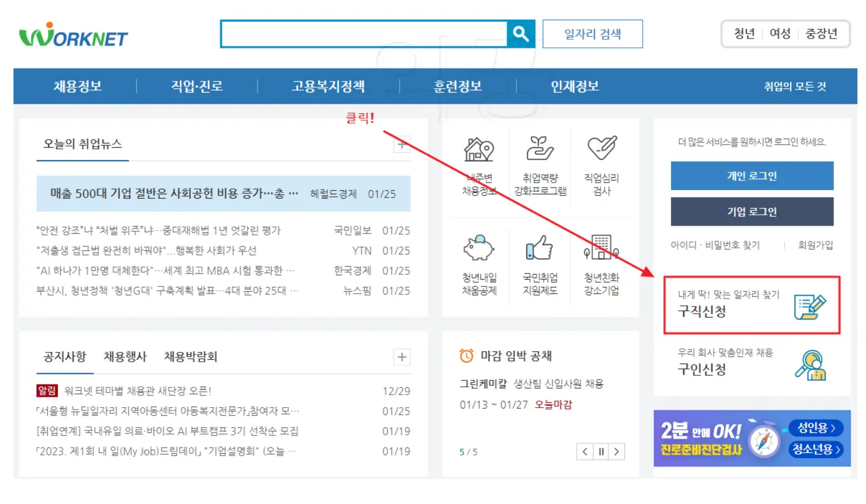Click the 국민취업지원제도 thumbs-up icon
This screenshot has width=866, height=504.
click(540, 248)
